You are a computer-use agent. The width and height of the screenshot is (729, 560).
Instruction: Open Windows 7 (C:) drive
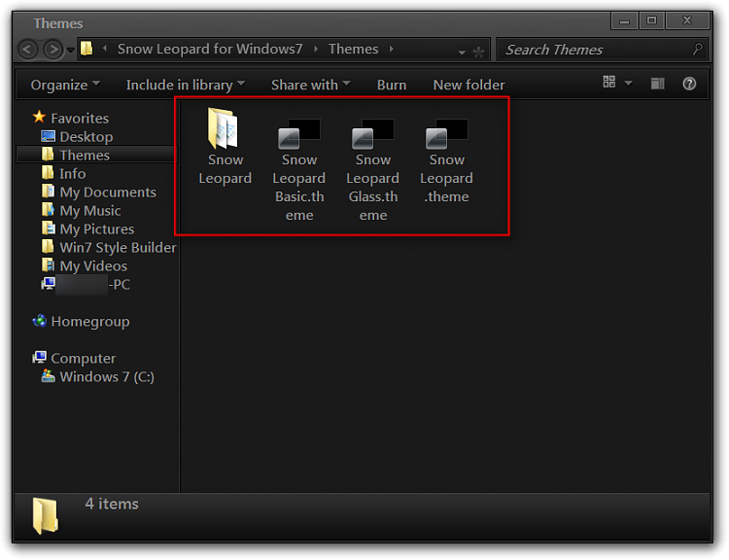[x=97, y=377]
